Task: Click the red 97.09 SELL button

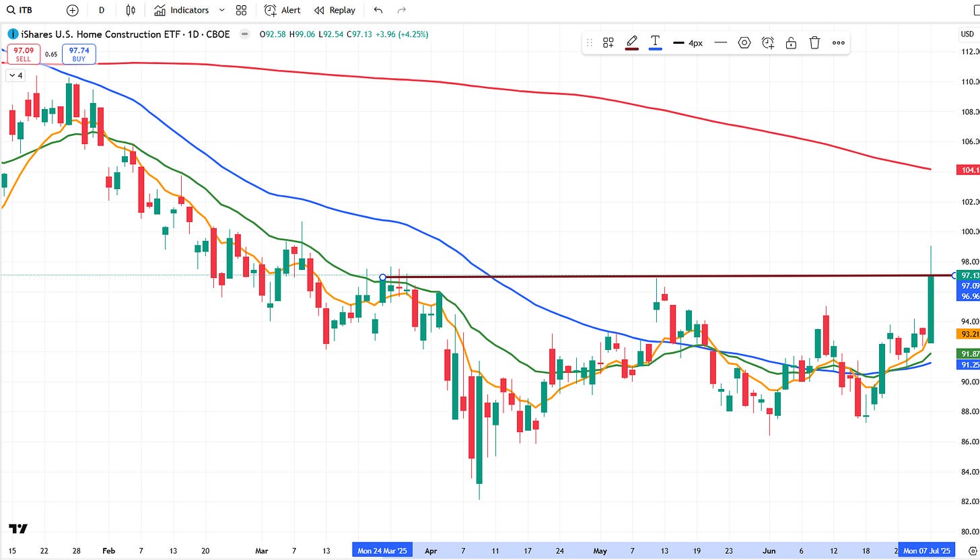Action: click(x=24, y=55)
